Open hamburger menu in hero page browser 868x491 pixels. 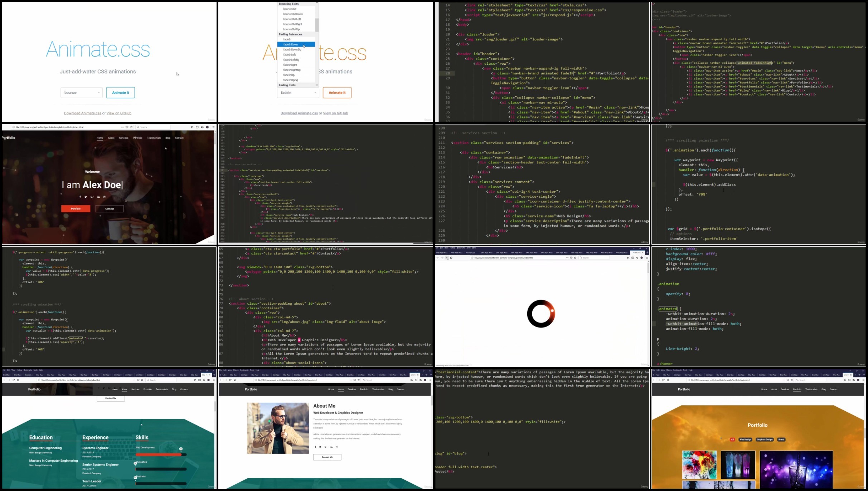tap(213, 127)
